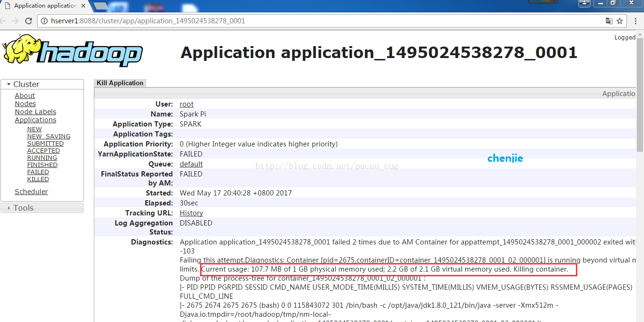644x322 pixels.
Task: Filter applications by KILLED state
Action: (x=38, y=179)
